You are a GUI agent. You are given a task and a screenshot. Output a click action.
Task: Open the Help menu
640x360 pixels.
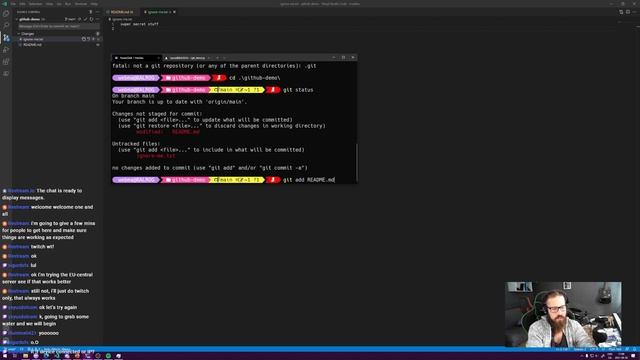94,4
